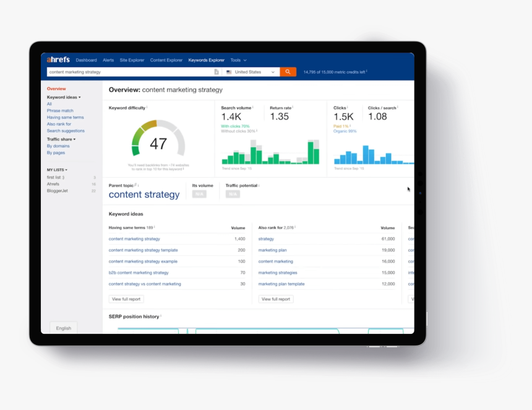Viewport: 532px width, 410px height.
Task: Click the 'content marketing' keyword under Also rank for
Action: [275, 261]
